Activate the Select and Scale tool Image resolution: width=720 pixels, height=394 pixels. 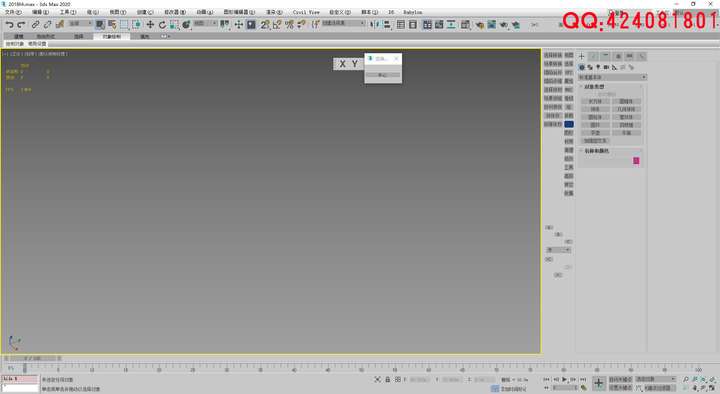click(174, 25)
